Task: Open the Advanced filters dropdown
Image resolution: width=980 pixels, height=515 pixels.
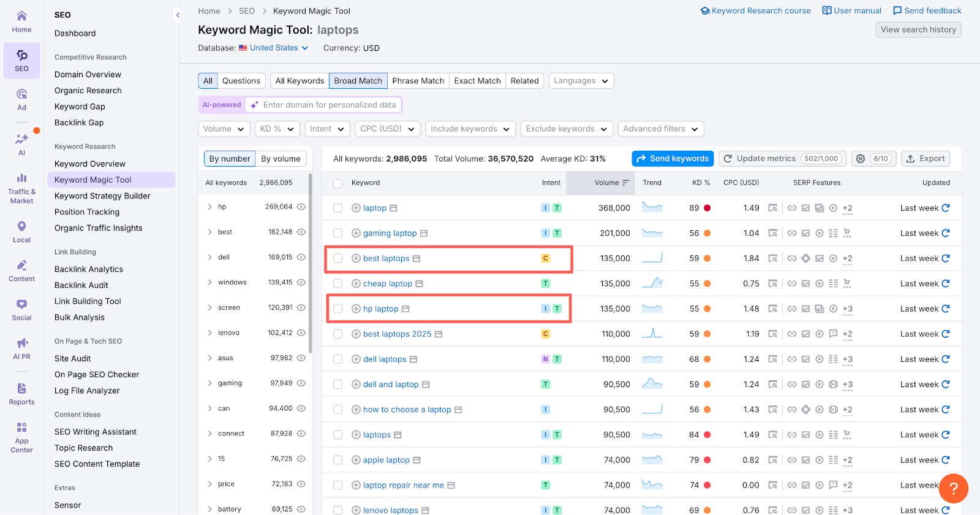Action: click(661, 129)
